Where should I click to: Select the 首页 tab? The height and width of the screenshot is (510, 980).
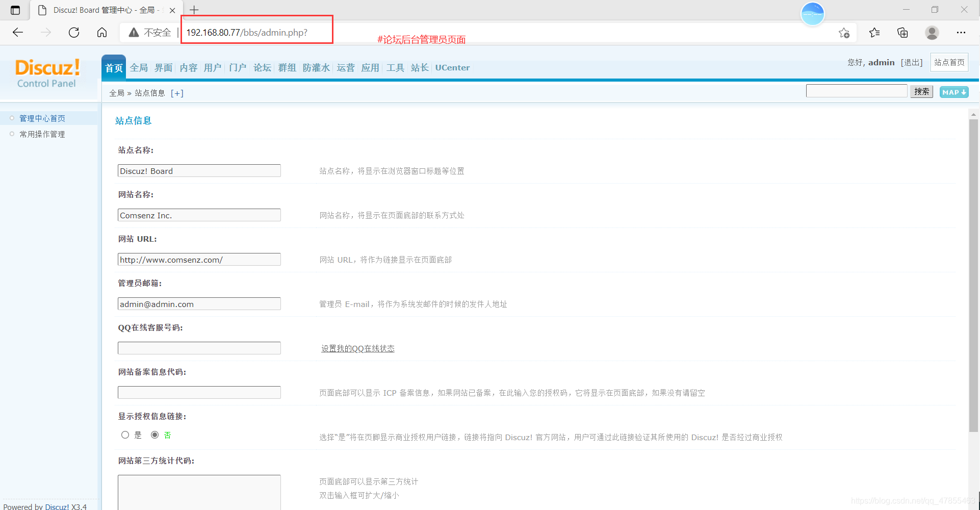point(114,68)
